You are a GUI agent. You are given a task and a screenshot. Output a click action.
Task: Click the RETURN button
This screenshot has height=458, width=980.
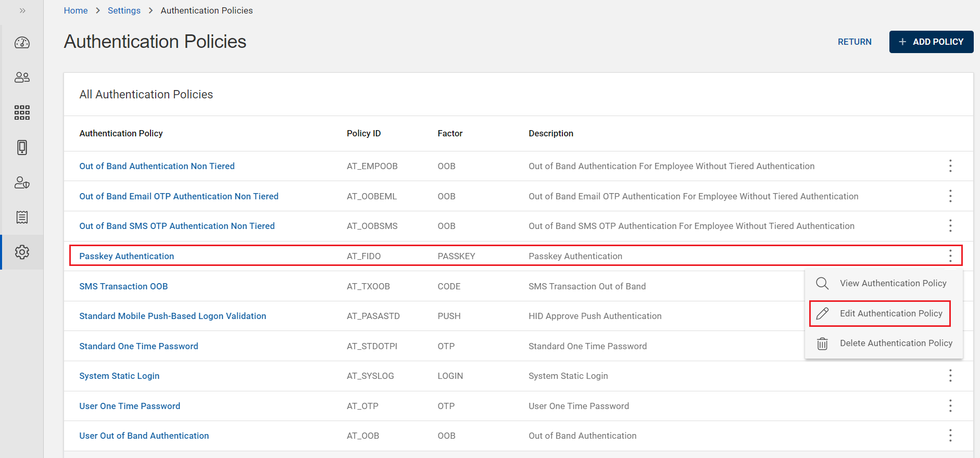(854, 42)
